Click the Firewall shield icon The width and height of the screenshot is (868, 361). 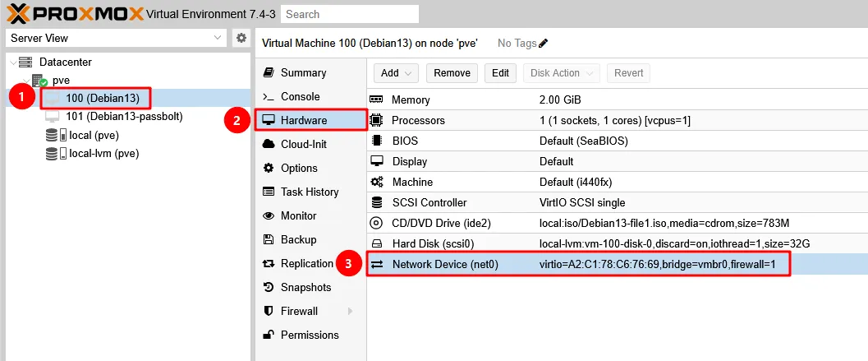pos(269,311)
